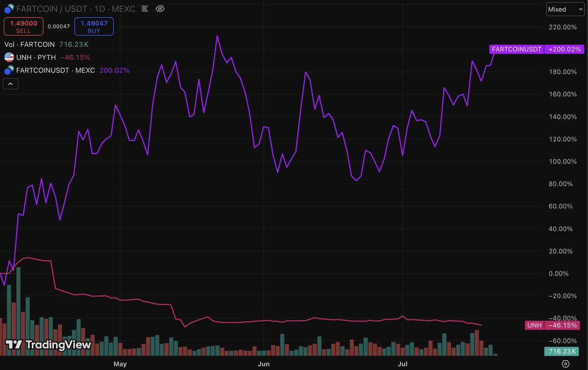Select the Vol · FARTCOIN indicator legend
Viewport: 588px width, 370px height.
(x=29, y=45)
